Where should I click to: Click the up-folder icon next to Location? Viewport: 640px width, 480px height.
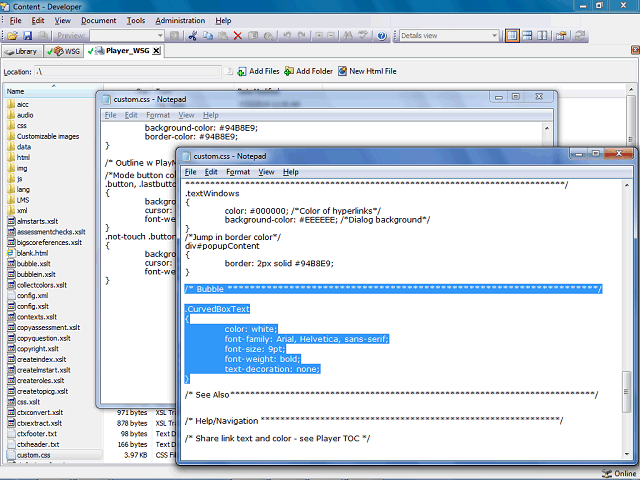coord(229,71)
